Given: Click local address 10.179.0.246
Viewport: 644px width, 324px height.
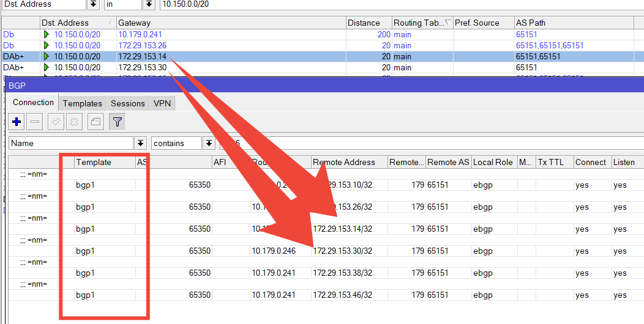Looking at the screenshot, I should click(274, 251).
